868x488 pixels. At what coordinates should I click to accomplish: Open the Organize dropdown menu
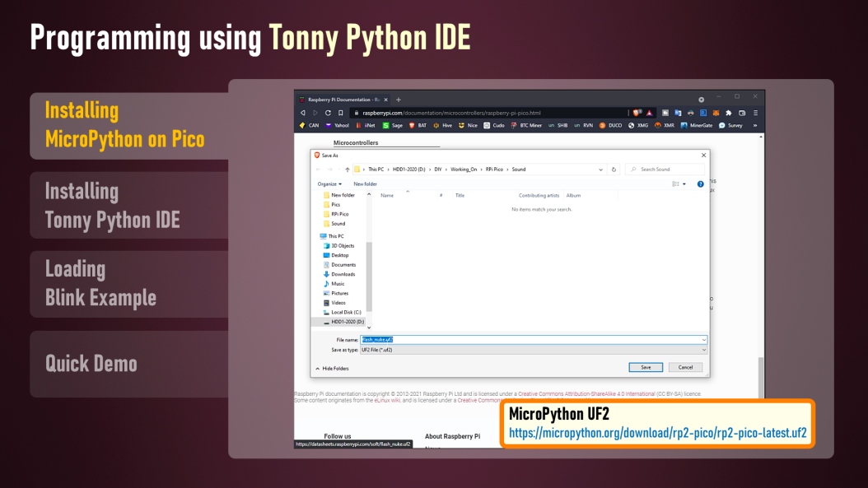point(329,184)
